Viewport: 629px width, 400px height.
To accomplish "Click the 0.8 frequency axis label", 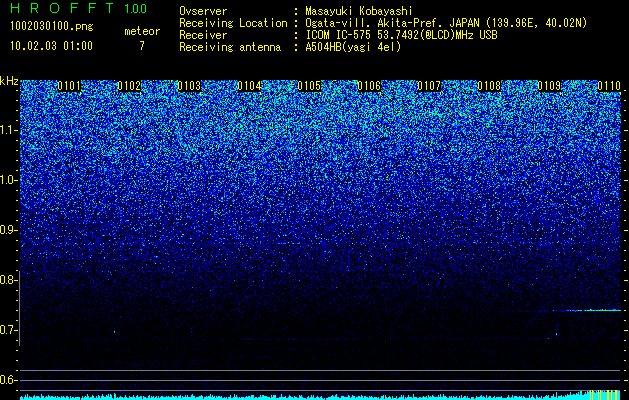I will click(x=7, y=280).
